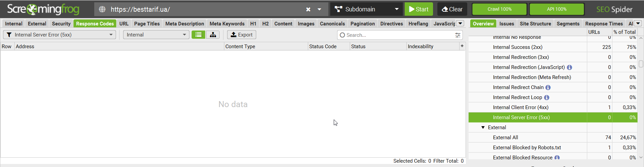This screenshot has width=644, height=167.
Task: Open the Internal scope dropdown
Action: (156, 35)
